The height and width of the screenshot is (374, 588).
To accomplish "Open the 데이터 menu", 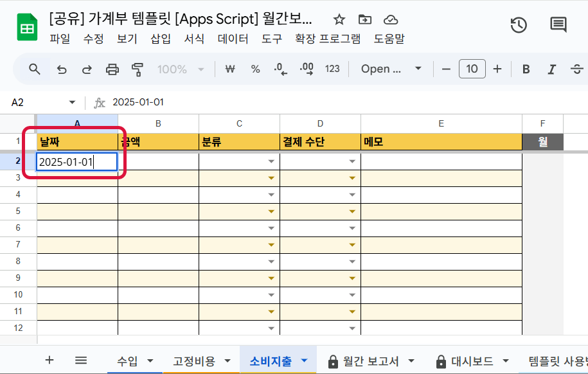I will (233, 39).
